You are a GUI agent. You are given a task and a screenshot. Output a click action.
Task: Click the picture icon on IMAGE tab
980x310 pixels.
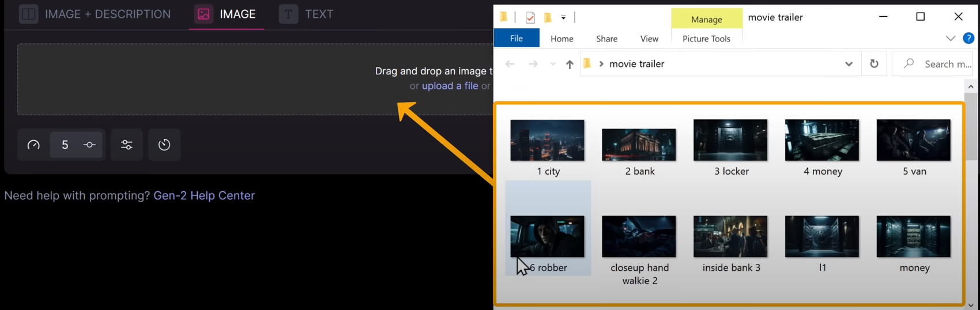point(203,14)
